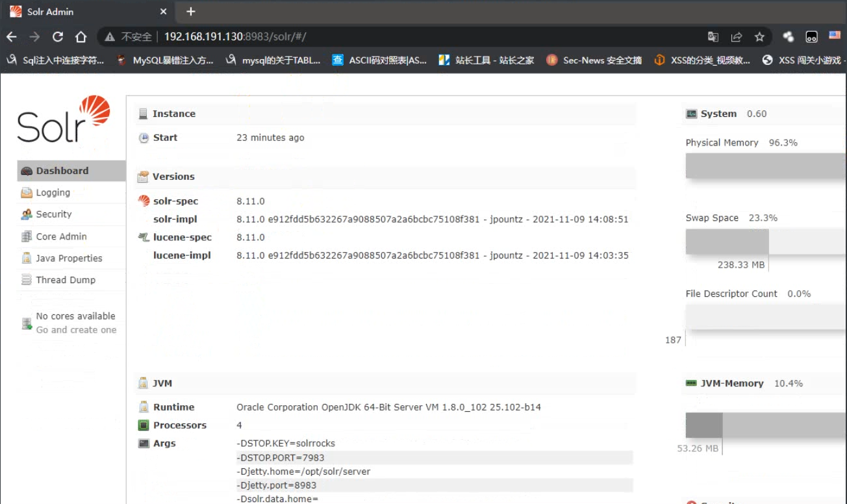Open 'ASCII码对照表' bookmark
The width and height of the screenshot is (847, 504).
(380, 60)
